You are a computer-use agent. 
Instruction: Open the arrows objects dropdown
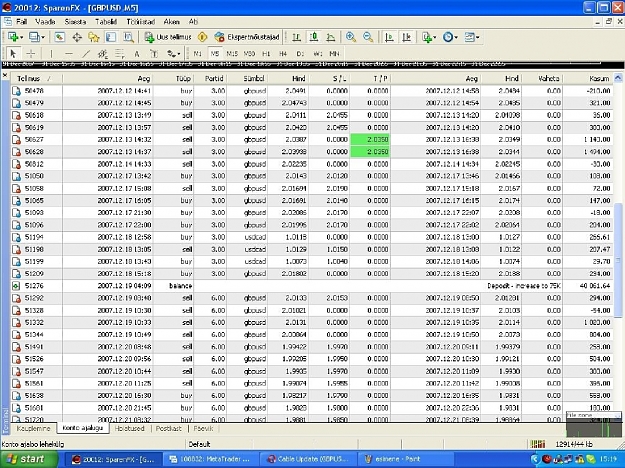(x=174, y=53)
